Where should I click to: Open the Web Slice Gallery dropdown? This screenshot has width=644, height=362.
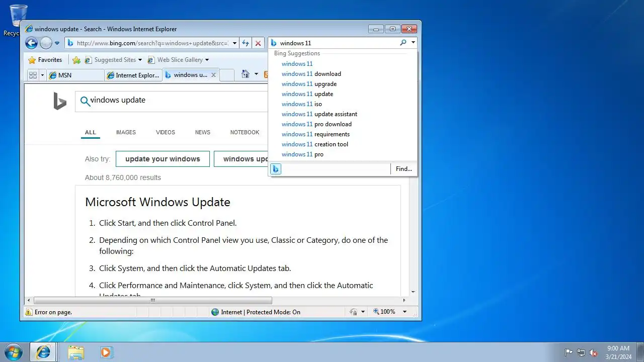point(178,60)
